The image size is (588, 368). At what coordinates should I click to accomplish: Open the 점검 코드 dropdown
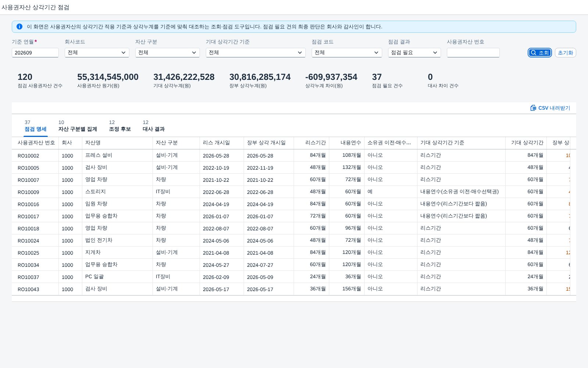347,53
